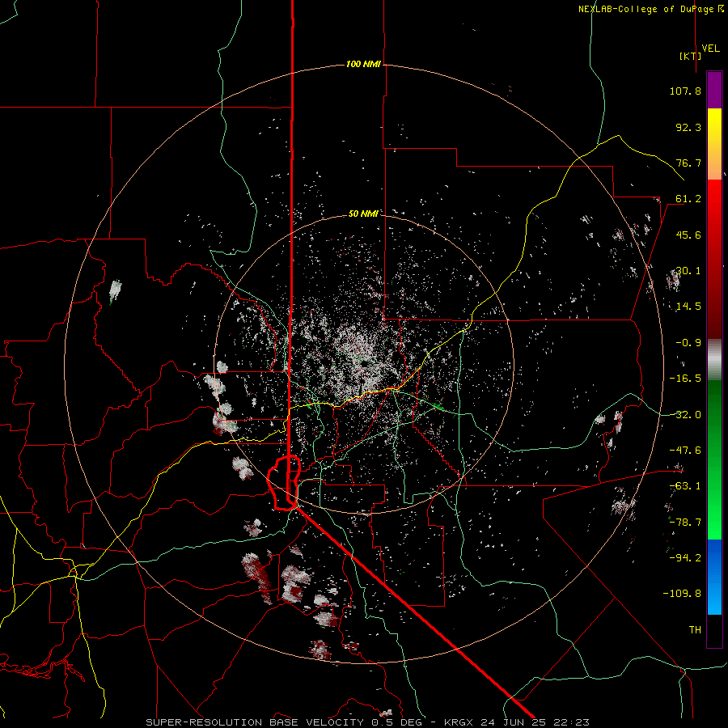Select the -47.6 legend value
The width and height of the screenshot is (728, 728).
[x=685, y=451]
